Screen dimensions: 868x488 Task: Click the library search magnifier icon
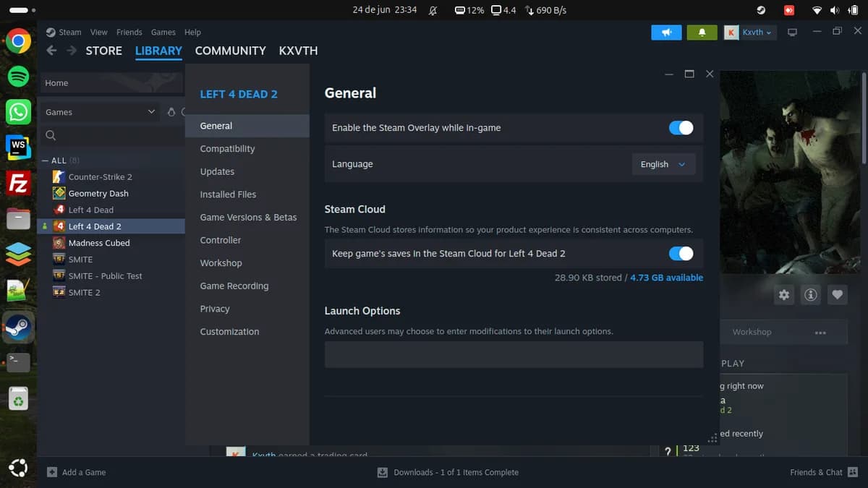tap(51, 135)
